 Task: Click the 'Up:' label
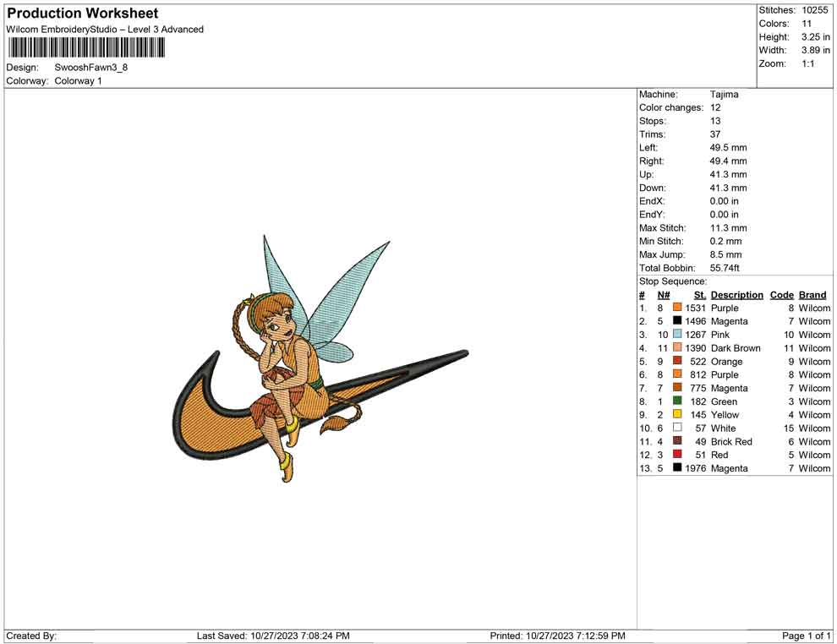click(x=646, y=174)
